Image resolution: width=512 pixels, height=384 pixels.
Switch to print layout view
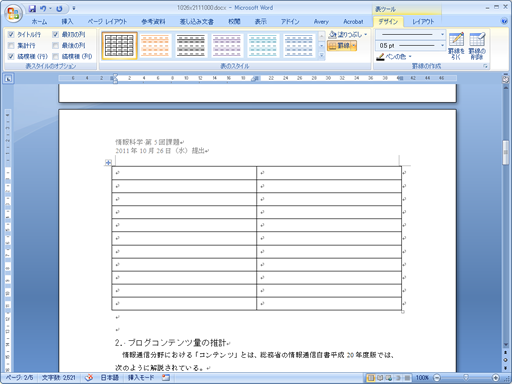371,378
